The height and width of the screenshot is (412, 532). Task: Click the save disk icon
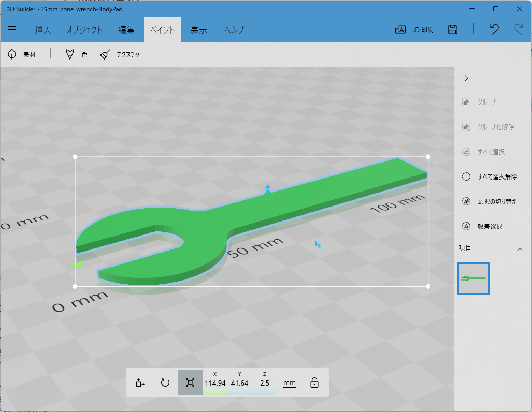[x=453, y=30]
